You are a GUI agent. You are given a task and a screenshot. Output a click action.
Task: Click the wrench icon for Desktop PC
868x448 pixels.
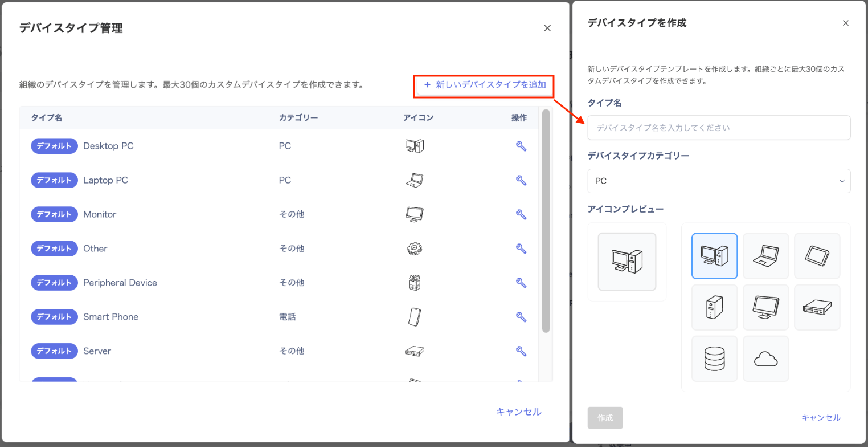click(521, 146)
